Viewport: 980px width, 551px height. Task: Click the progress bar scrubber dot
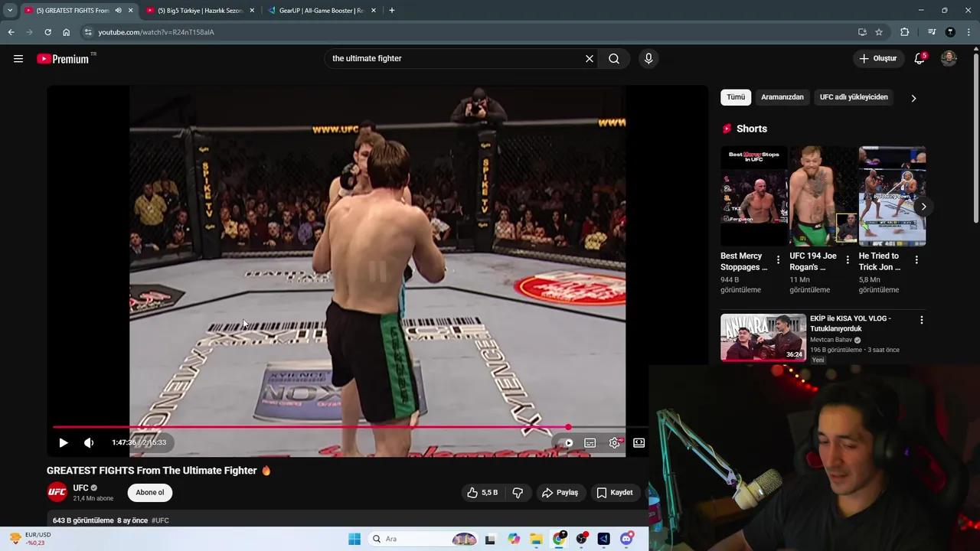pos(568,427)
